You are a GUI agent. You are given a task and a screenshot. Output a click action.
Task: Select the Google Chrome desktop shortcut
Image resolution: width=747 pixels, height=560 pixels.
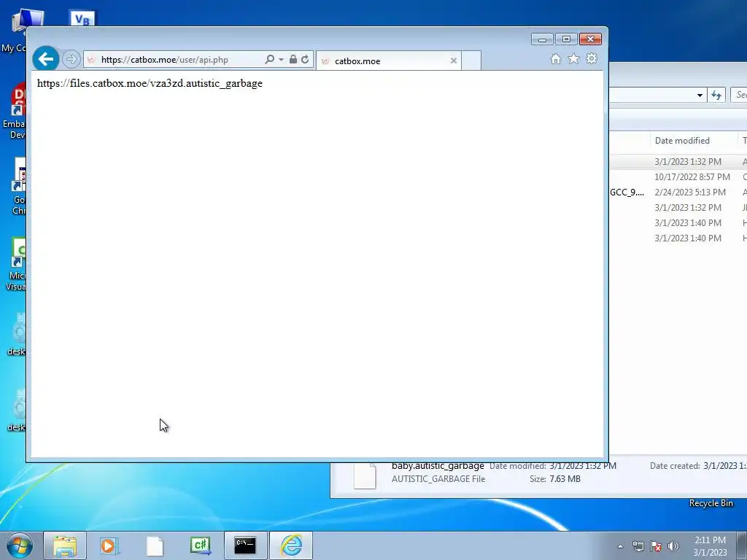17,187
